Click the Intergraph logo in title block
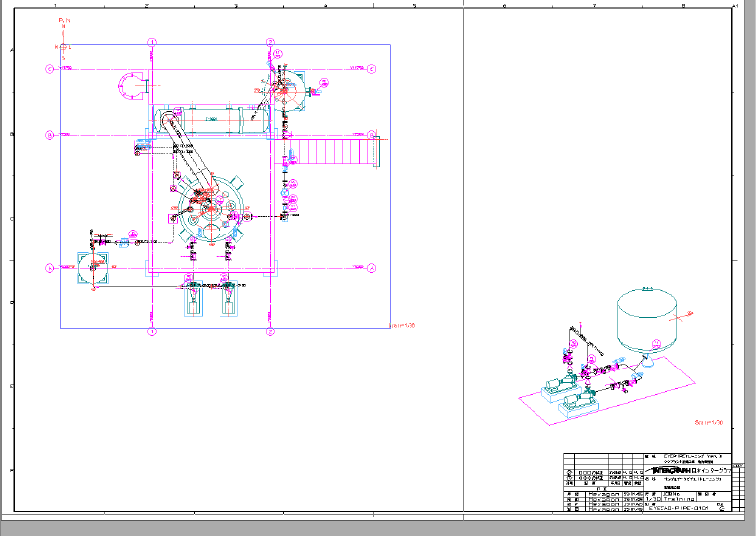756x536 pixels. (669, 470)
